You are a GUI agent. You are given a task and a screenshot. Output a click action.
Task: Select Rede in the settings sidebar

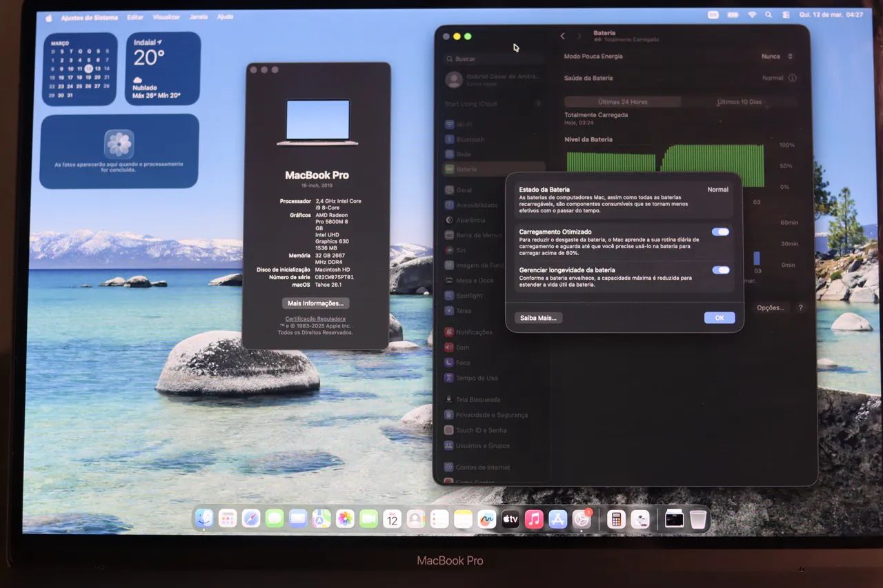pos(494,154)
